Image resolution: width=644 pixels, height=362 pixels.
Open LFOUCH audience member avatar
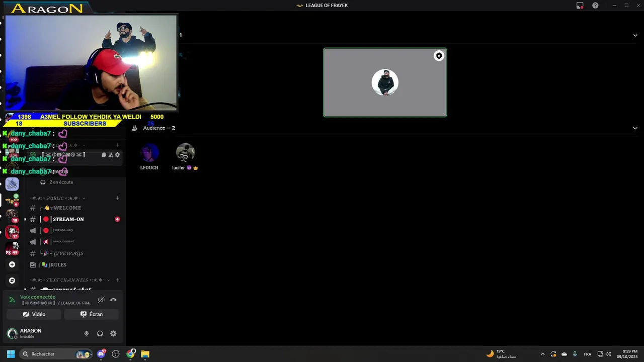[x=149, y=152]
